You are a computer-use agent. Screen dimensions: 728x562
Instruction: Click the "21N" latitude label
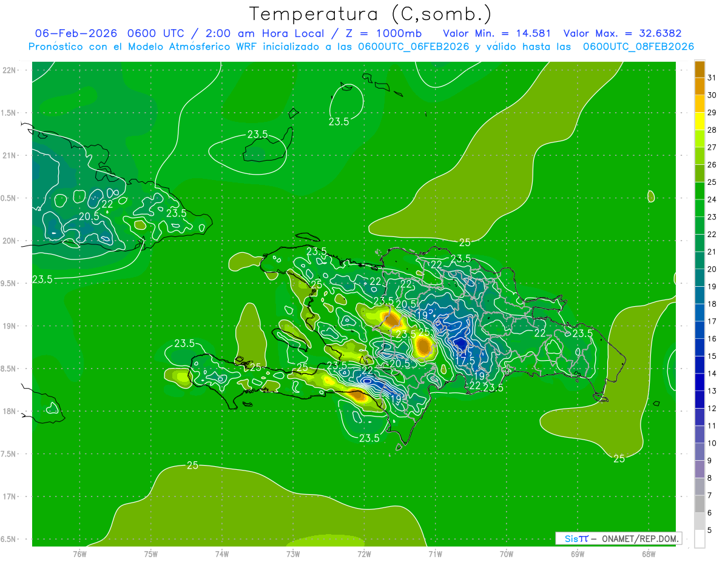tap(10, 155)
